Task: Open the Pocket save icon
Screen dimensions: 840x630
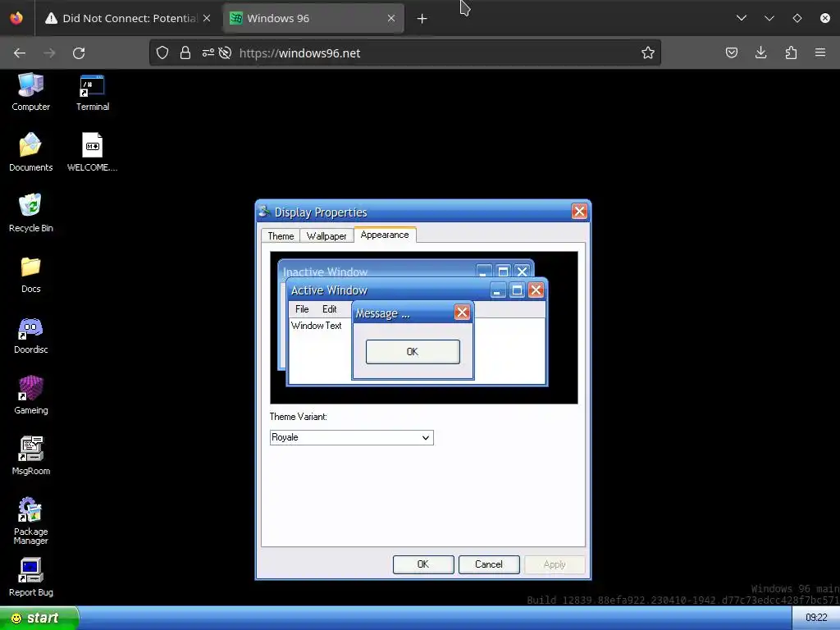Action: [731, 52]
